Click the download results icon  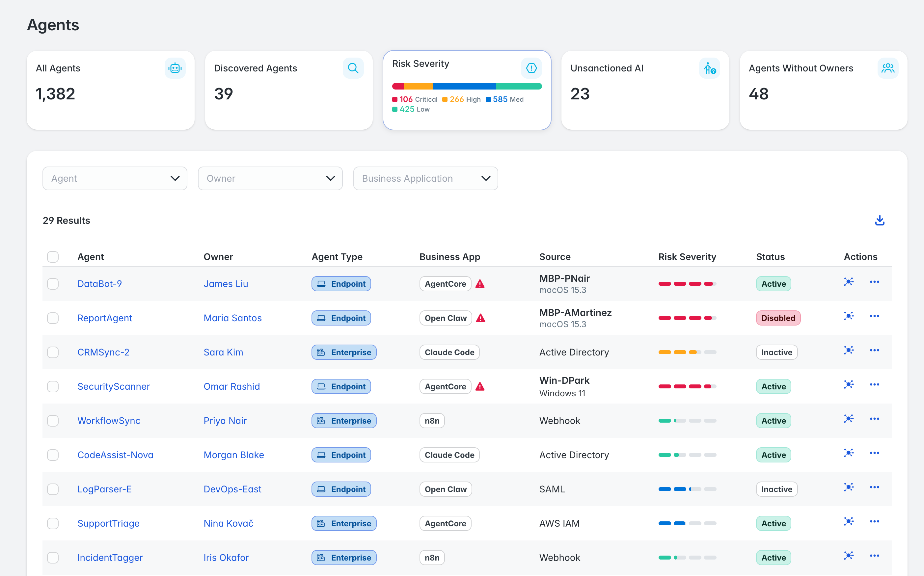pos(880,220)
